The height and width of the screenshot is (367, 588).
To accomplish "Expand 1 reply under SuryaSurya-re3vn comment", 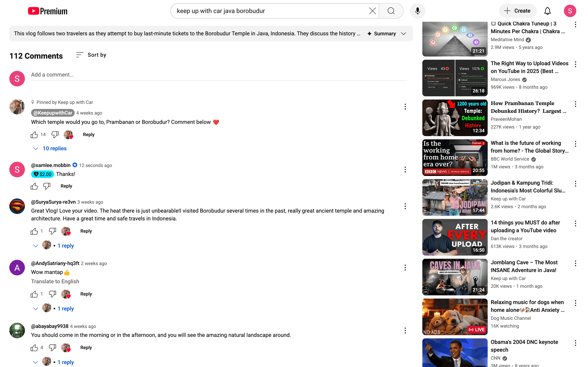I will [66, 246].
